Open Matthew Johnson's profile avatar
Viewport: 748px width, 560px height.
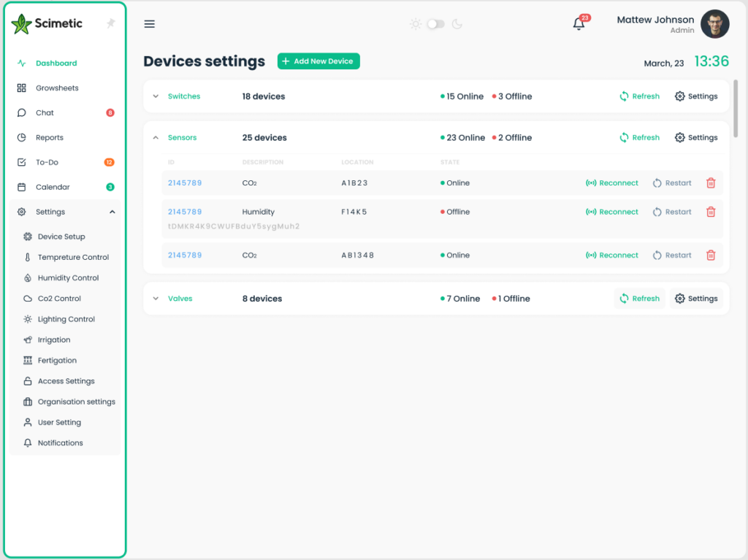coord(714,24)
